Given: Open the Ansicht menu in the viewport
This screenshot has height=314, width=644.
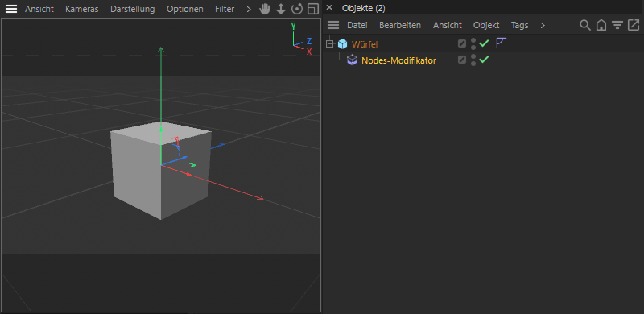Looking at the screenshot, I should click(x=39, y=9).
